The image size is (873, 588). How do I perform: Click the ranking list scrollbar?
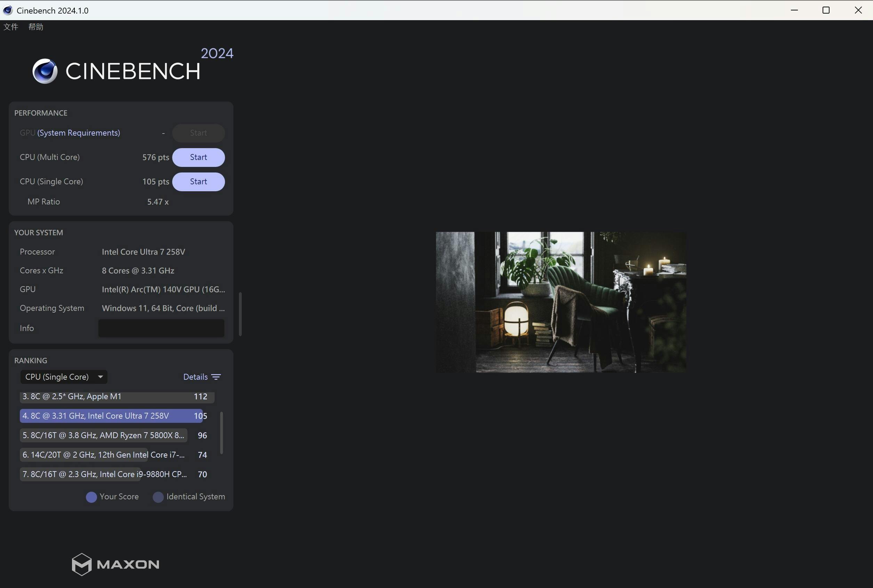pyautogui.click(x=222, y=433)
